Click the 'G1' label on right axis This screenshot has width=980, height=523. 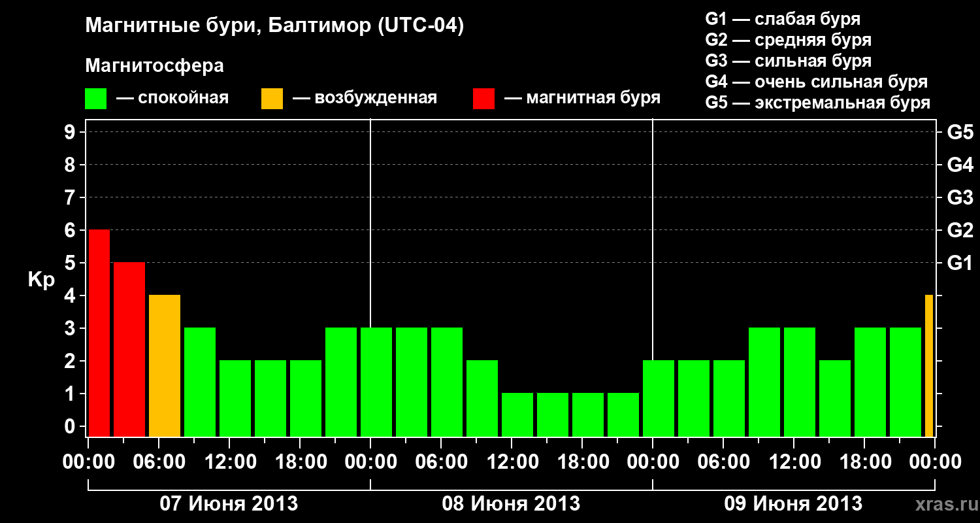pyautogui.click(x=960, y=263)
